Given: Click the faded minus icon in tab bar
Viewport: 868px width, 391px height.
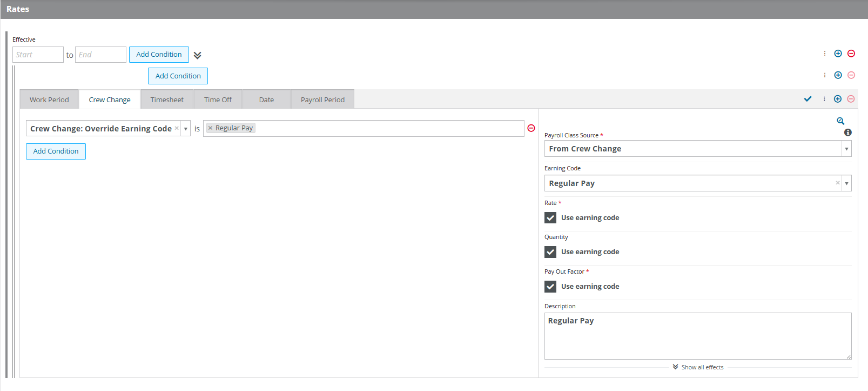Looking at the screenshot, I should pos(851,99).
